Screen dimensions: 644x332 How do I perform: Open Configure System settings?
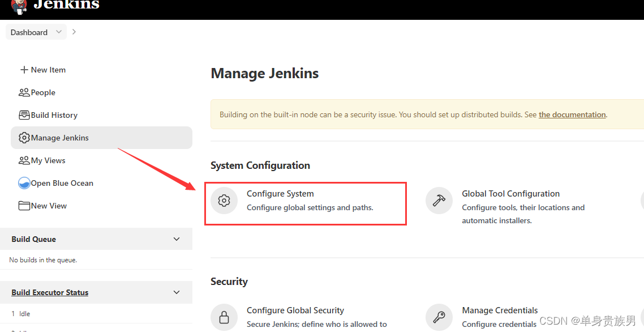tap(280, 194)
